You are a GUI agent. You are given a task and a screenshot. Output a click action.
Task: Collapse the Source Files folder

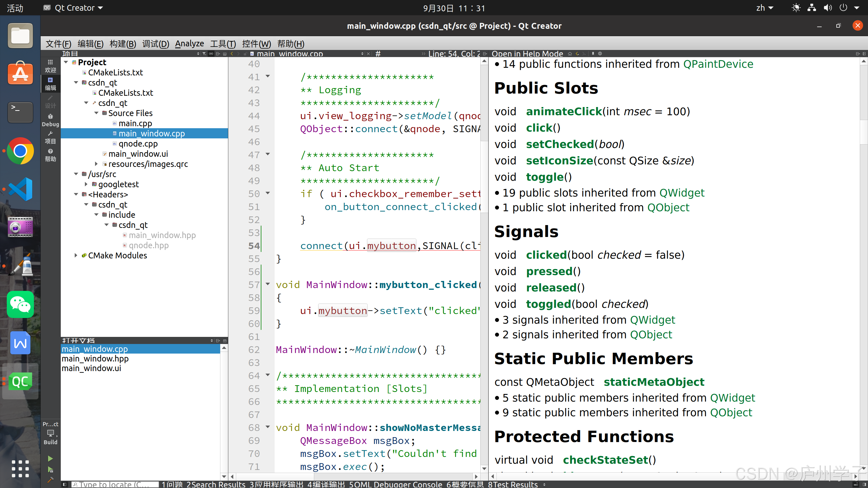[96, 113]
